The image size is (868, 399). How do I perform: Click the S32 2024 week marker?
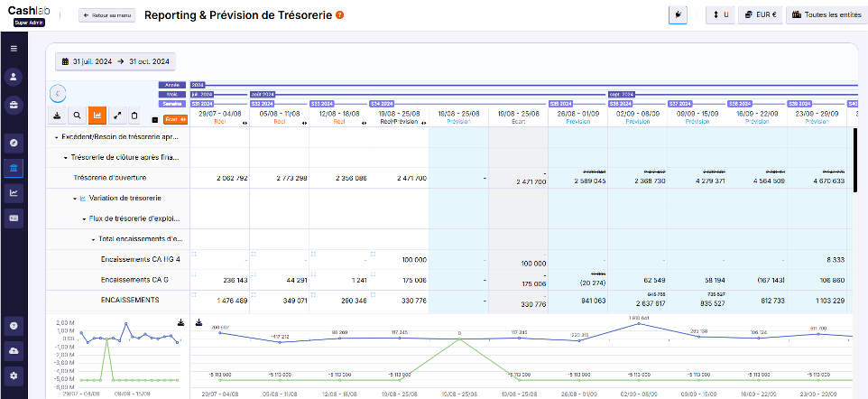pos(262,104)
